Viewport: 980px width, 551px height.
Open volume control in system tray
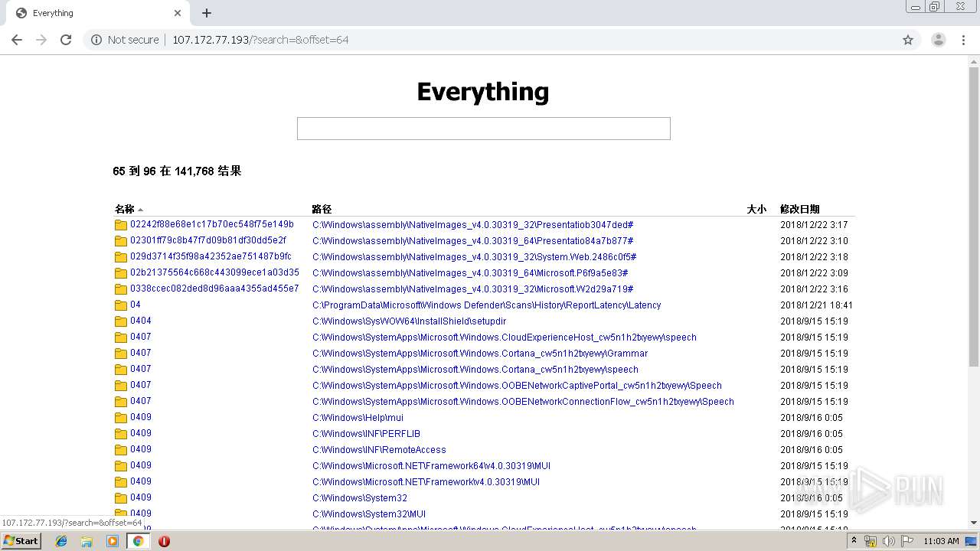[x=888, y=541]
